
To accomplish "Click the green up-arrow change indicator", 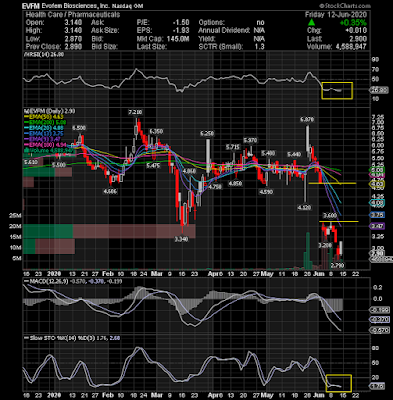I will pyautogui.click(x=311, y=22).
